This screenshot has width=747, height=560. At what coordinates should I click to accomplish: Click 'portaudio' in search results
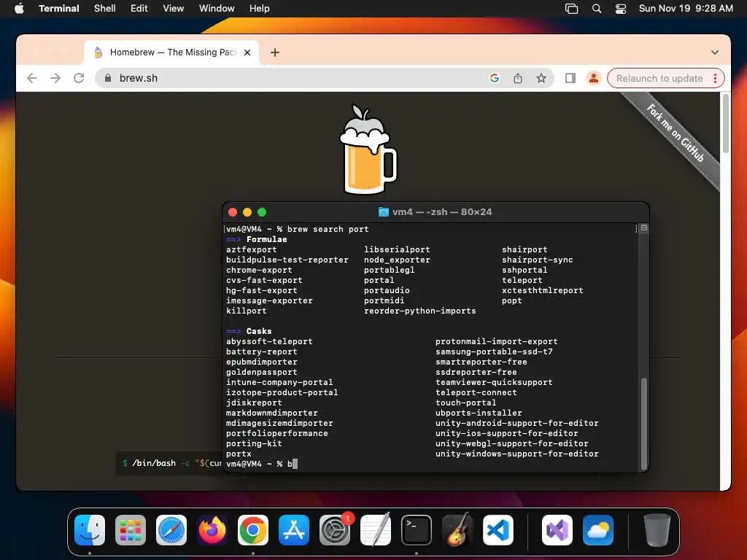pyautogui.click(x=387, y=290)
